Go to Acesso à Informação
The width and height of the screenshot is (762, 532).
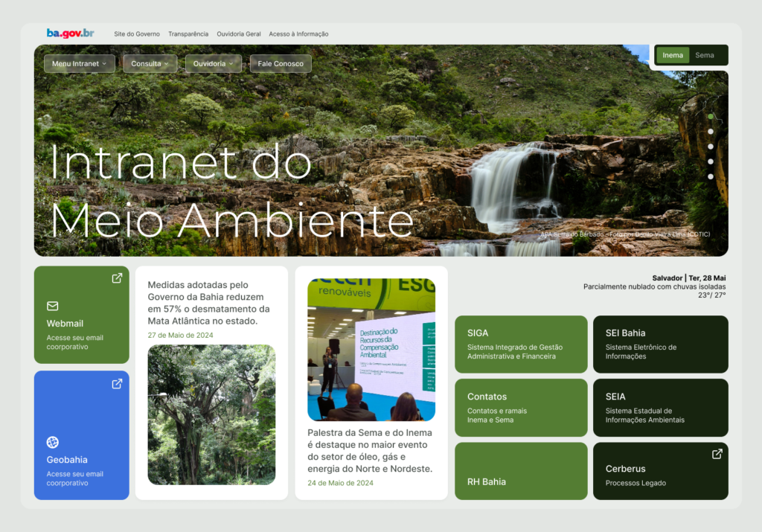click(298, 34)
